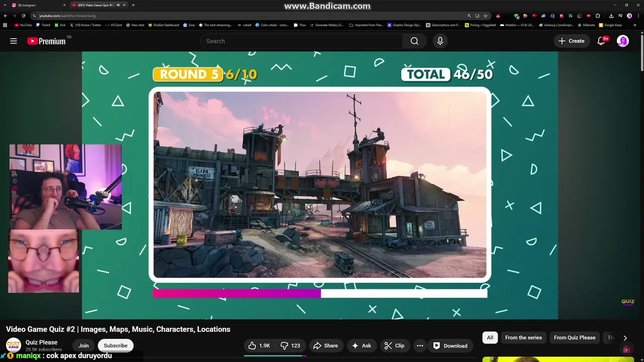Image resolution: width=644 pixels, height=362 pixels.
Task: Open the Home / Twitter bookmark
Action: point(86,25)
